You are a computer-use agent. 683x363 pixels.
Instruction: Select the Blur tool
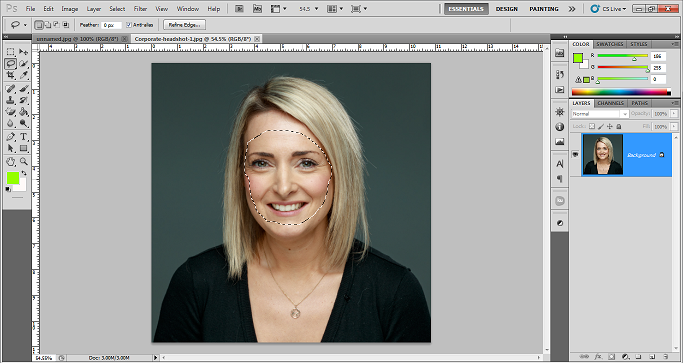coord(10,123)
